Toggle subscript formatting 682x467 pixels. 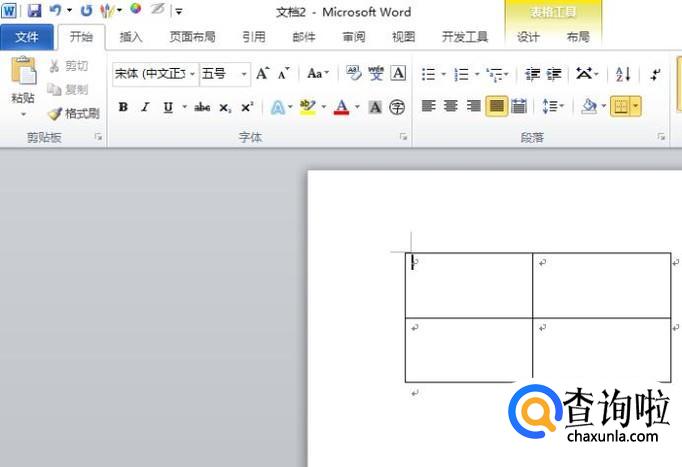[225, 107]
